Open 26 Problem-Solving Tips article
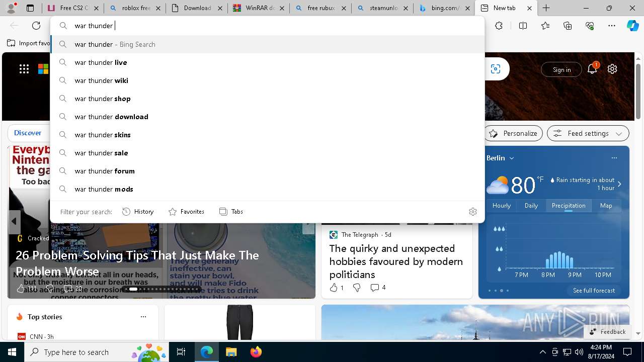Screen dimensions: 644x362 point(137,263)
